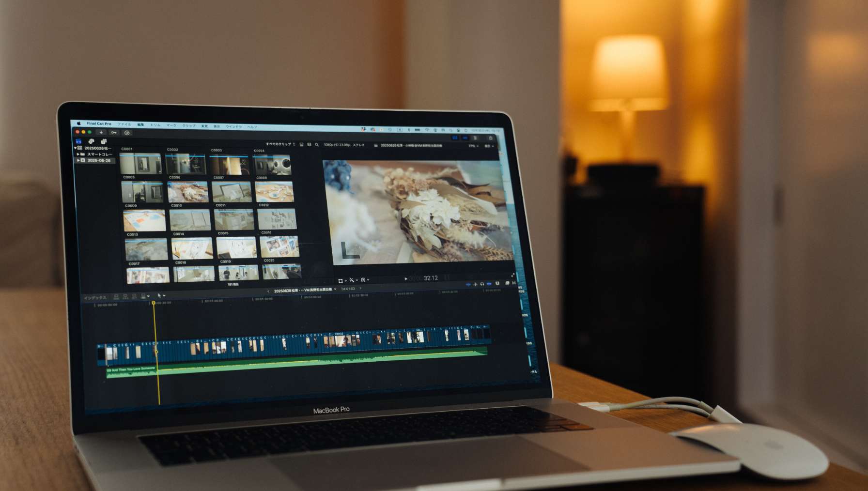This screenshot has height=491, width=868.
Task: Open the Keyword Editor key icon
Action: click(x=114, y=133)
